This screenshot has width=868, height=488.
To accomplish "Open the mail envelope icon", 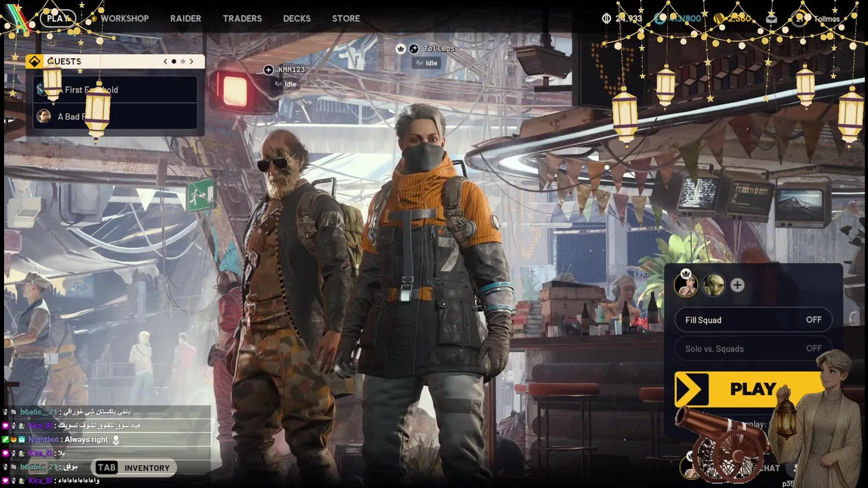I will [771, 18].
